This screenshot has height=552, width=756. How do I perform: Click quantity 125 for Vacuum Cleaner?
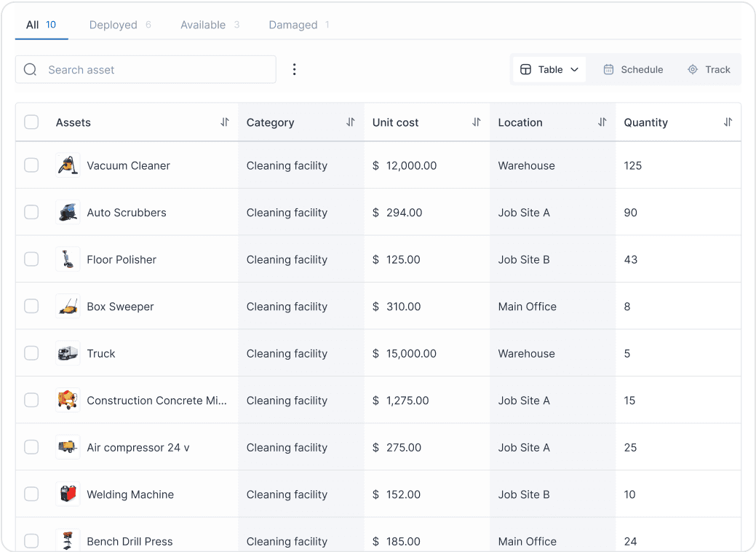click(632, 165)
